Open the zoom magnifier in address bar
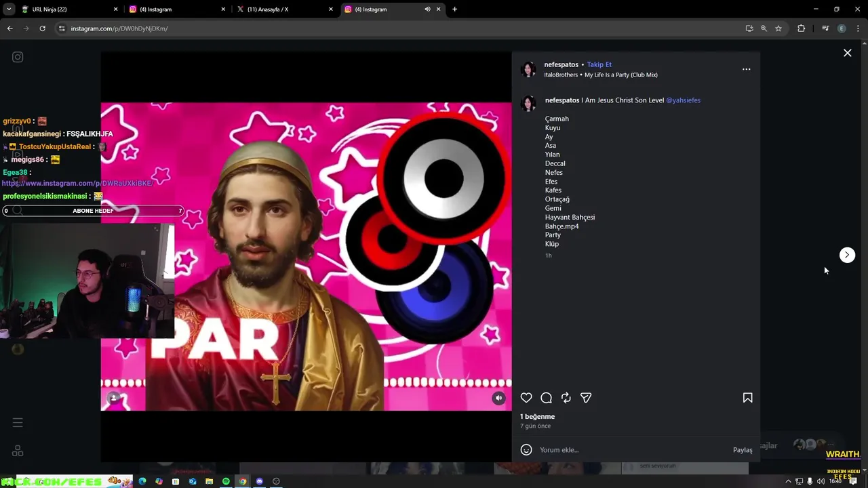 764,28
